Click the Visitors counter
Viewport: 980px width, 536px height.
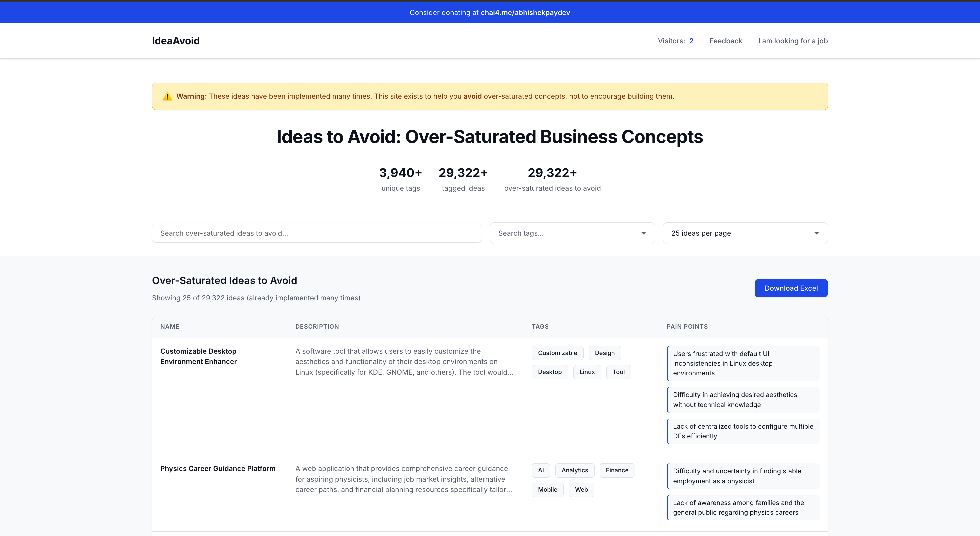pyautogui.click(x=676, y=41)
